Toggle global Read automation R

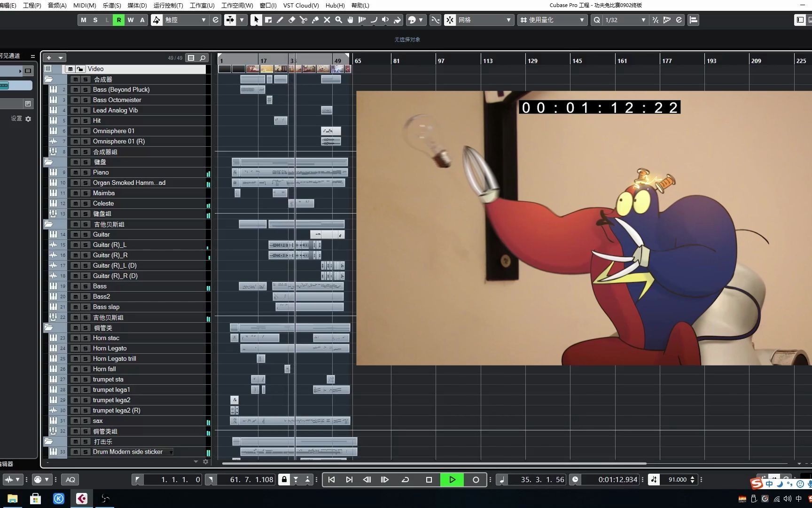pos(119,20)
